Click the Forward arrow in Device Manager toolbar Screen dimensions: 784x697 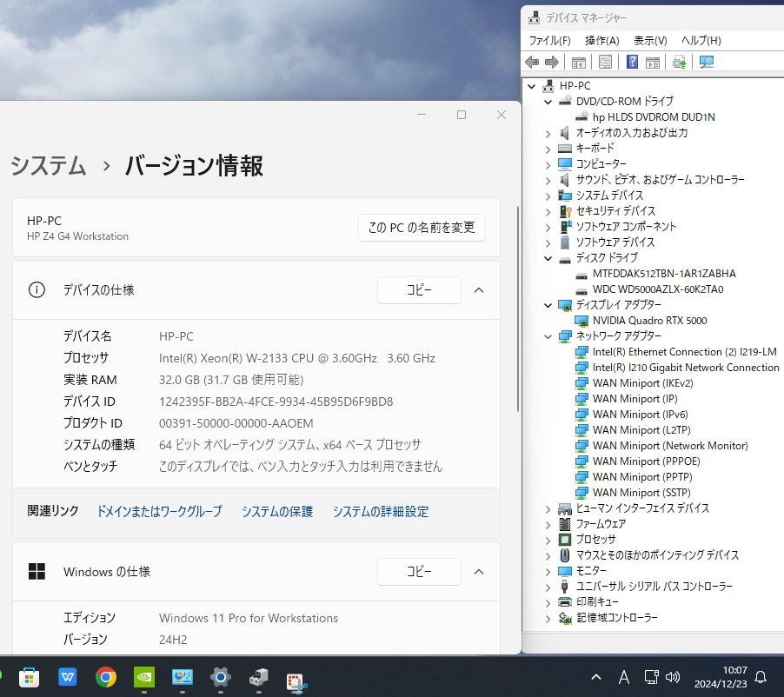point(552,62)
